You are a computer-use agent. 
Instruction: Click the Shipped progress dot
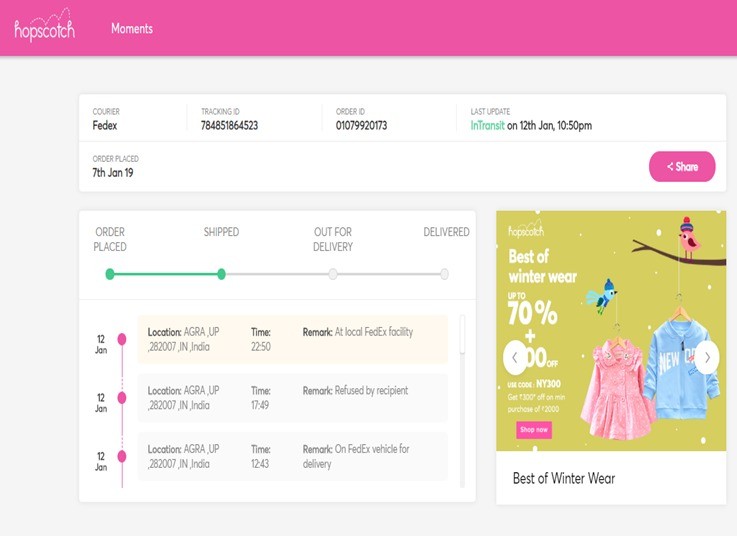pos(221,274)
